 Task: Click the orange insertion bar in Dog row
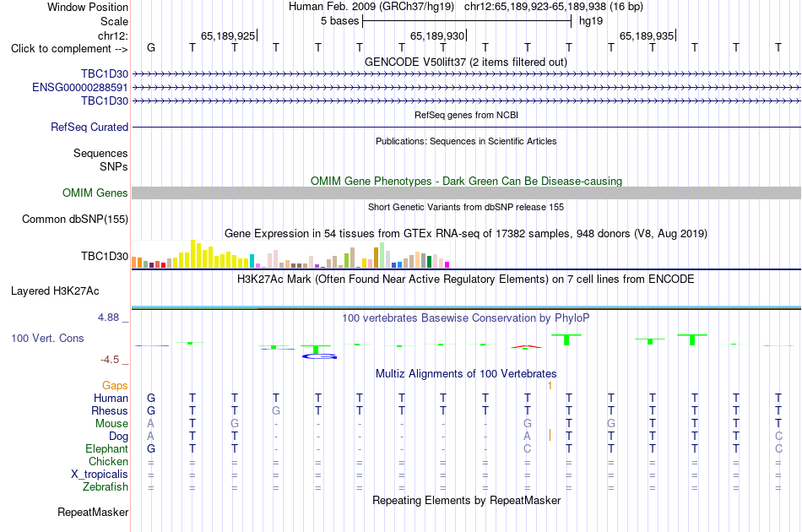pos(550,436)
